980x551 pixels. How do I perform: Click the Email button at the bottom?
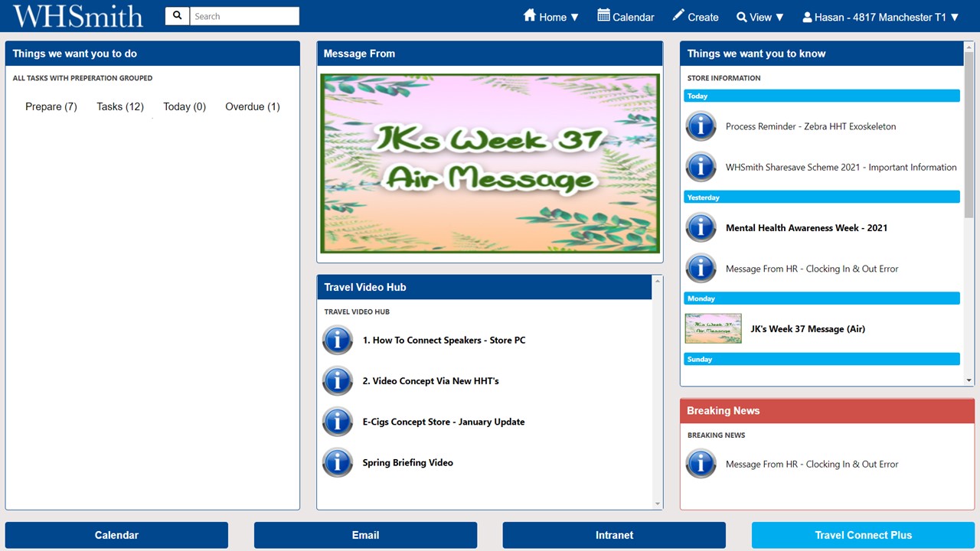click(365, 535)
